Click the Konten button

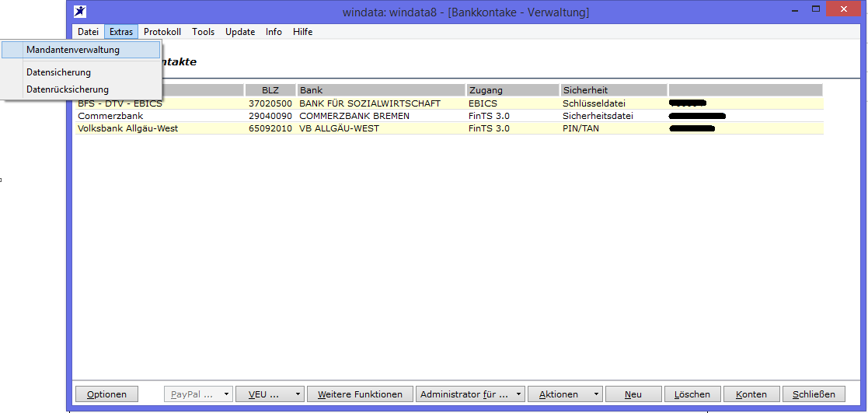751,394
